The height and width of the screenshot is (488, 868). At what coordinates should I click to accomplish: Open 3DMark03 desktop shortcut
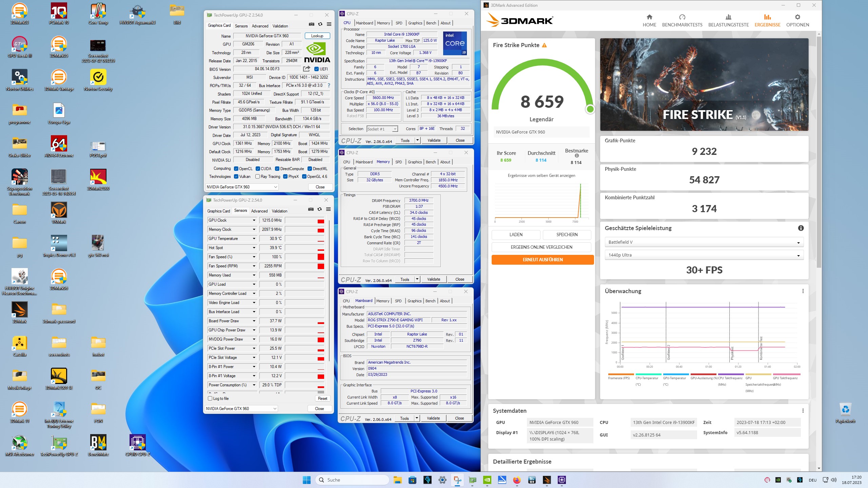pos(20,14)
